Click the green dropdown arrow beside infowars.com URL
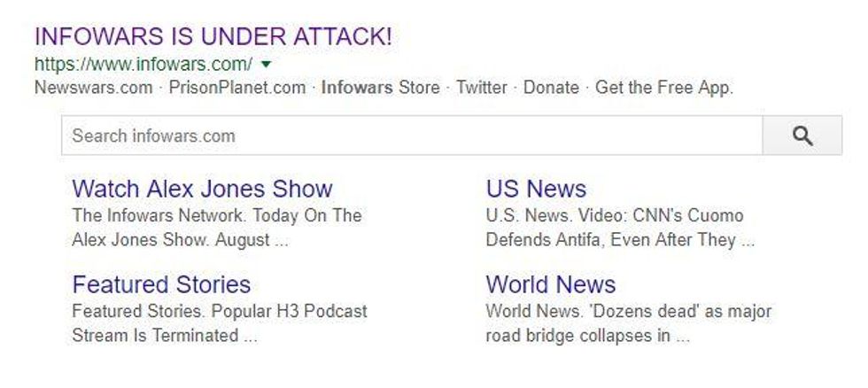Image resolution: width=868 pixels, height=388 pixels. 266,64
